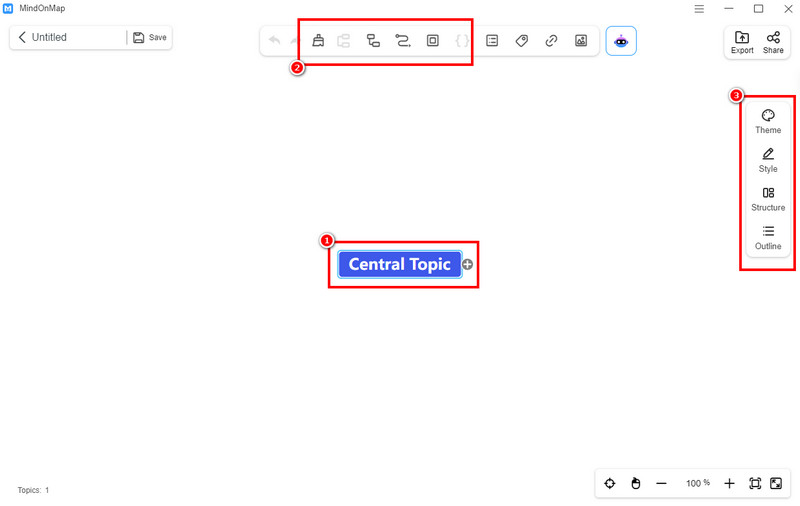800x506 pixels.
Task: Open the Outline panel
Action: point(768,238)
